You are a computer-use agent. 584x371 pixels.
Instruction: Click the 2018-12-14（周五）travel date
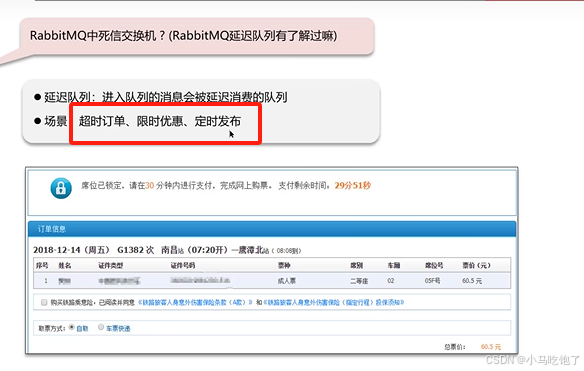click(71, 250)
